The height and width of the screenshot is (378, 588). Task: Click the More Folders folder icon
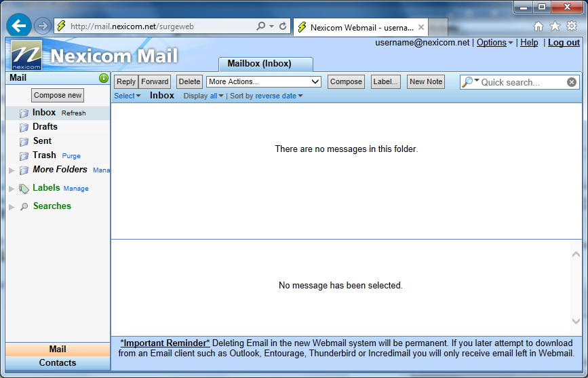tap(24, 170)
